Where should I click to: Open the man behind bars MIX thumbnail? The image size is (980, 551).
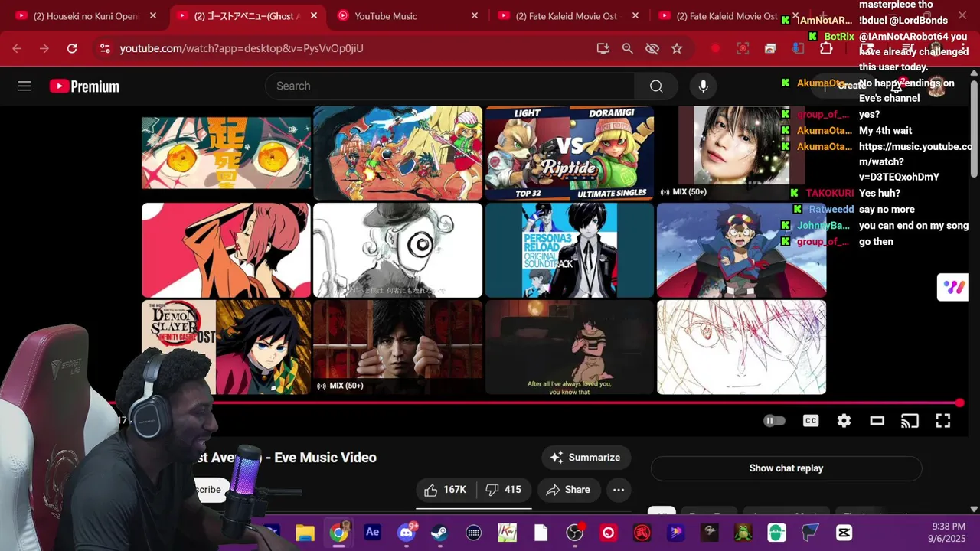tap(397, 347)
